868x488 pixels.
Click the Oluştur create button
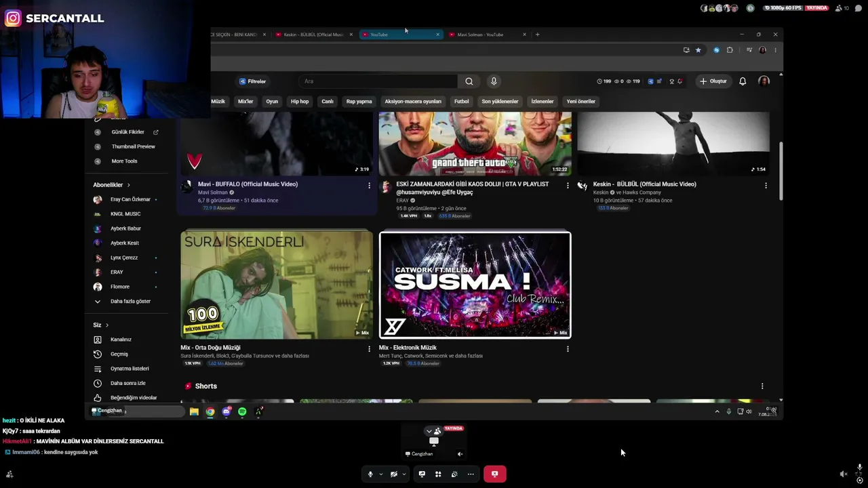pyautogui.click(x=713, y=81)
